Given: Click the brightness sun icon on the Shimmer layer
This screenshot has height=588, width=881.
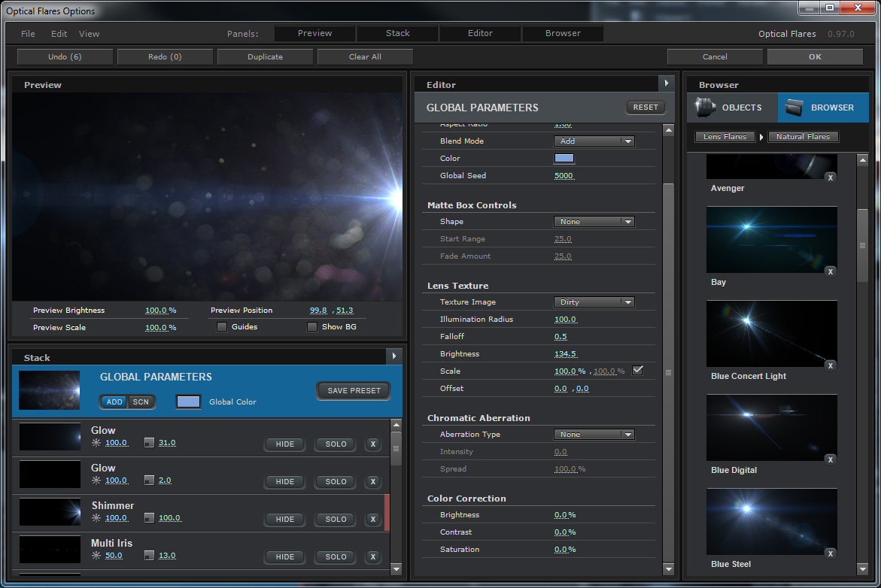Looking at the screenshot, I should click(x=96, y=518).
